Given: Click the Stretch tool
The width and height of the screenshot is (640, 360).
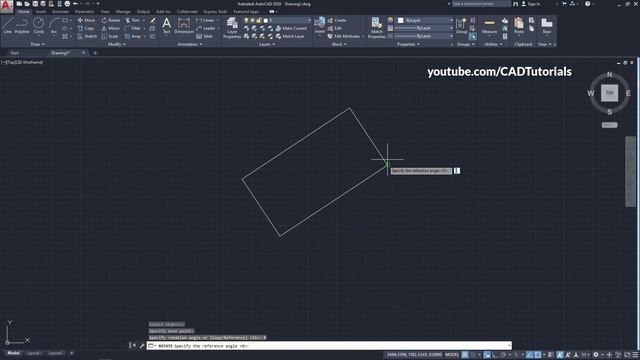Looking at the screenshot, I should click(87, 36).
